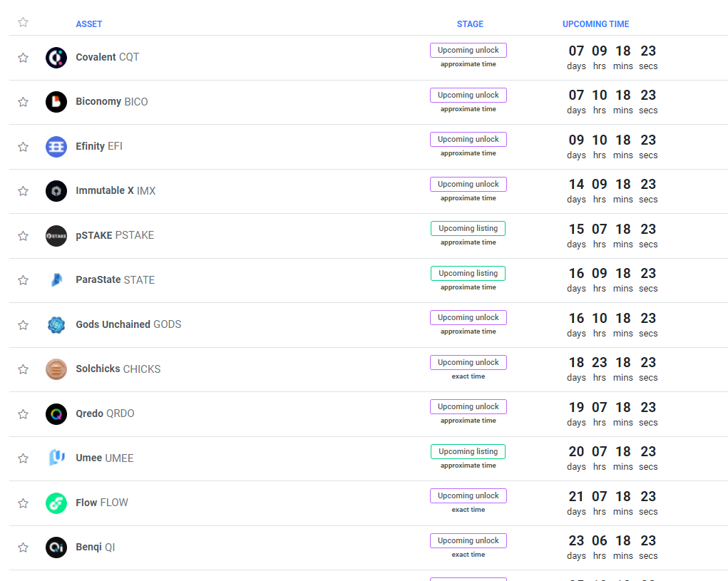
Task: Click the Biconomy BICO logo icon
Action: (x=56, y=102)
